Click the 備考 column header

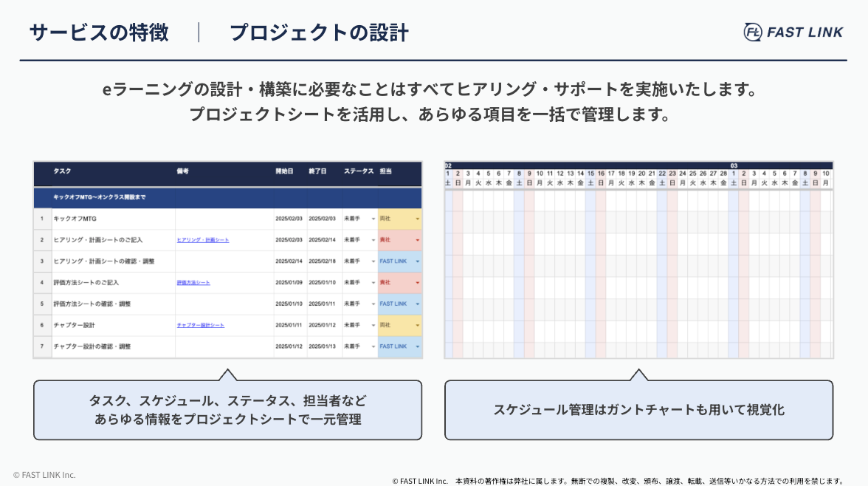click(183, 171)
